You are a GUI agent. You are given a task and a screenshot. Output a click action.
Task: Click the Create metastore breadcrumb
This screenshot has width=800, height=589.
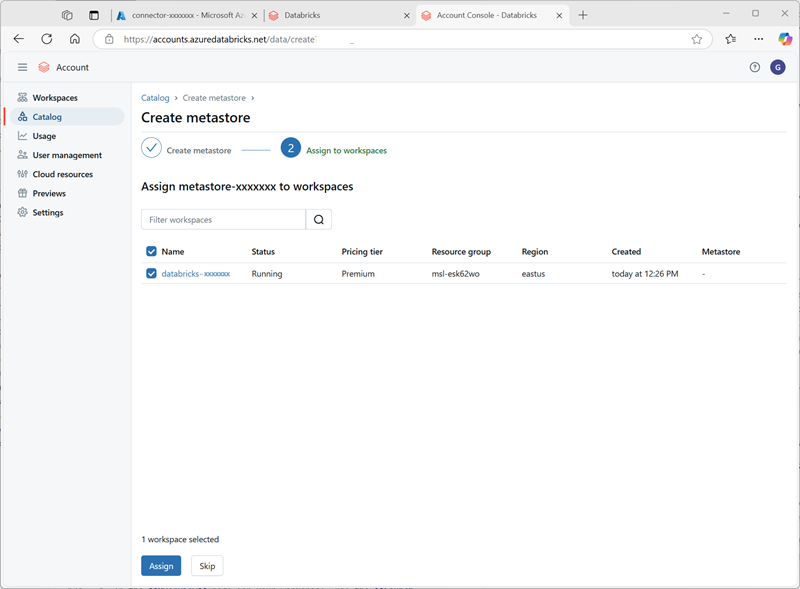point(214,98)
